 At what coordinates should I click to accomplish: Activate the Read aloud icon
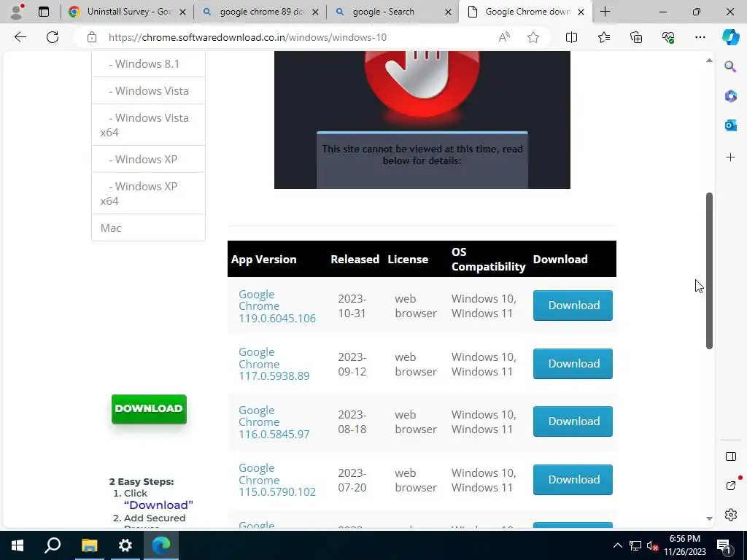(504, 37)
